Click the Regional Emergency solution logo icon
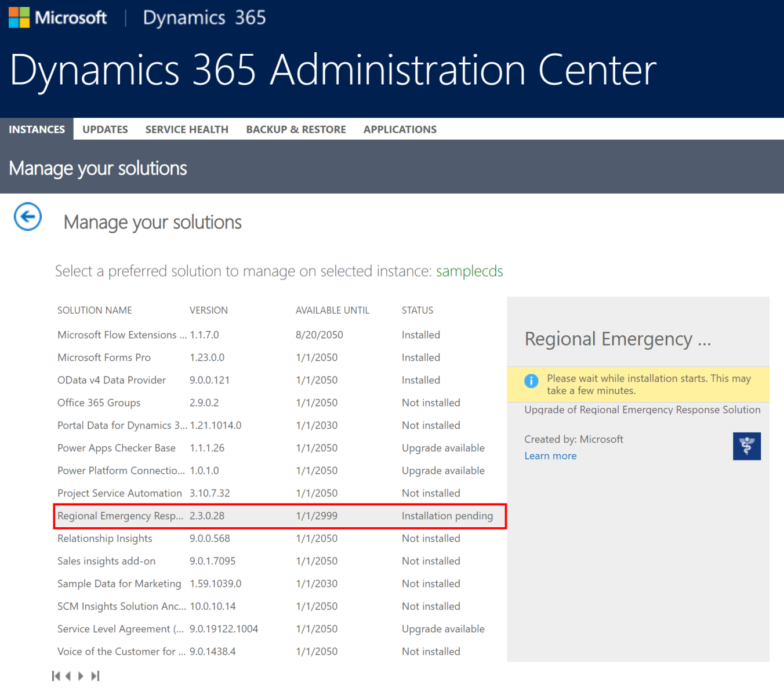The height and width of the screenshot is (692, 784). [x=746, y=446]
